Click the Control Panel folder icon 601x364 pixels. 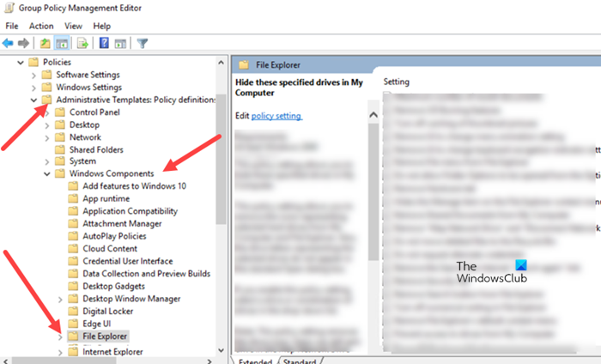coord(60,112)
